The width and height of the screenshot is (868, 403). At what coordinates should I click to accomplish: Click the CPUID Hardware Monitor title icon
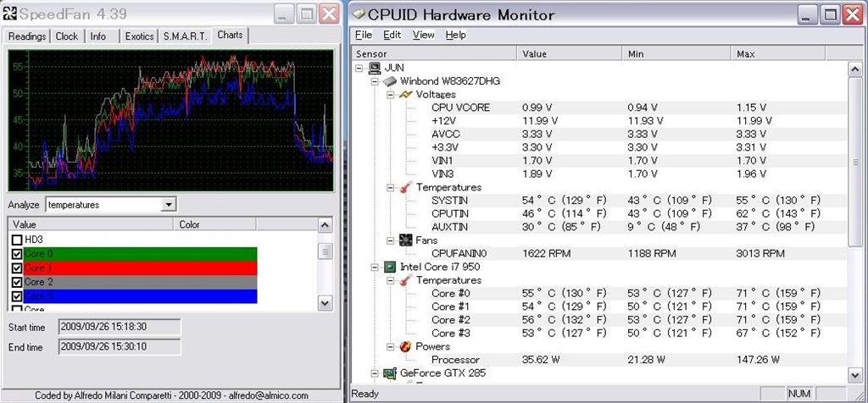pyautogui.click(x=359, y=14)
